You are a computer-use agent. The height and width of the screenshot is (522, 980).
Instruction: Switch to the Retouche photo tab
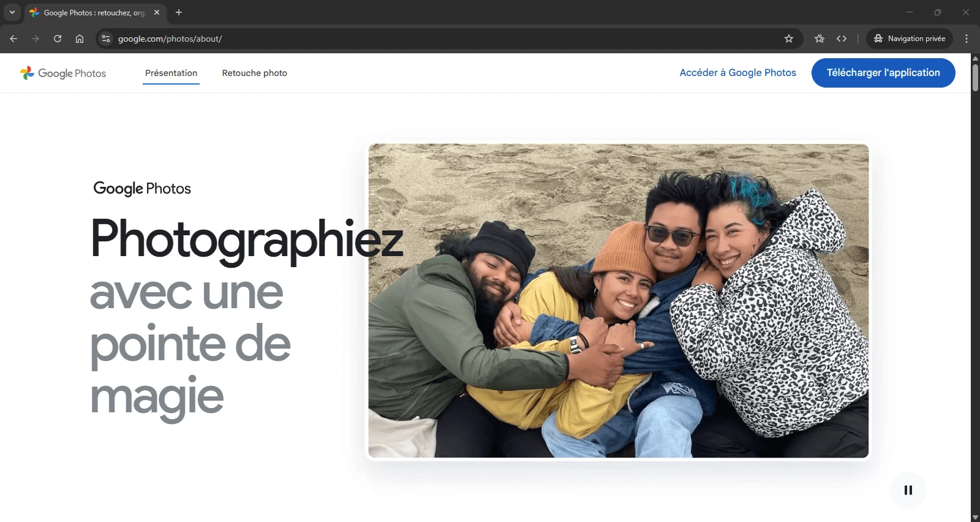click(254, 73)
